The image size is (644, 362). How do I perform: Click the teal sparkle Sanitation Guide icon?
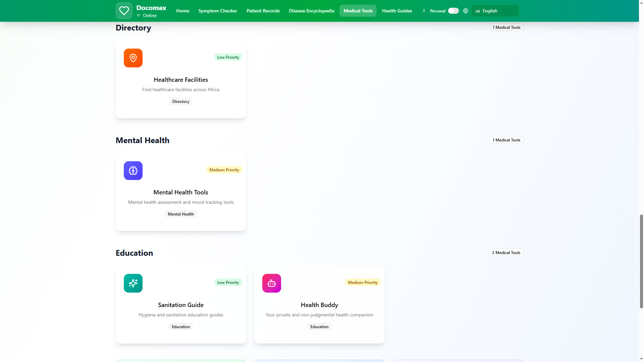pos(133,283)
